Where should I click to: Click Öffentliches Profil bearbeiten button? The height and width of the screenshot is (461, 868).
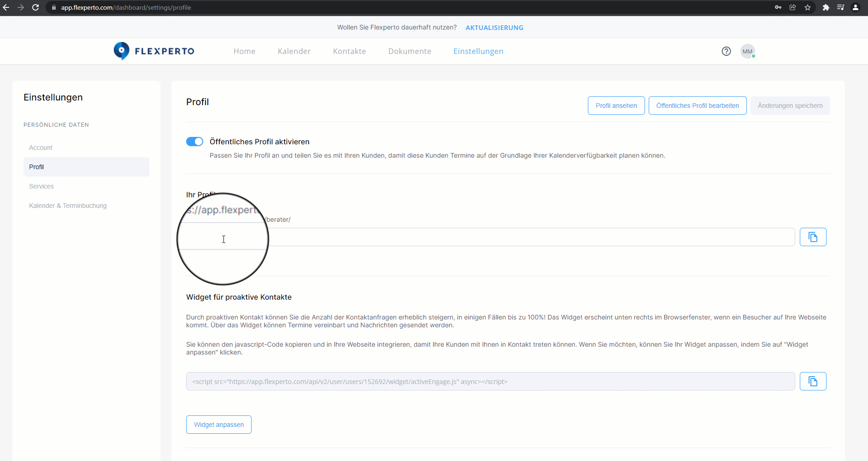tap(698, 106)
